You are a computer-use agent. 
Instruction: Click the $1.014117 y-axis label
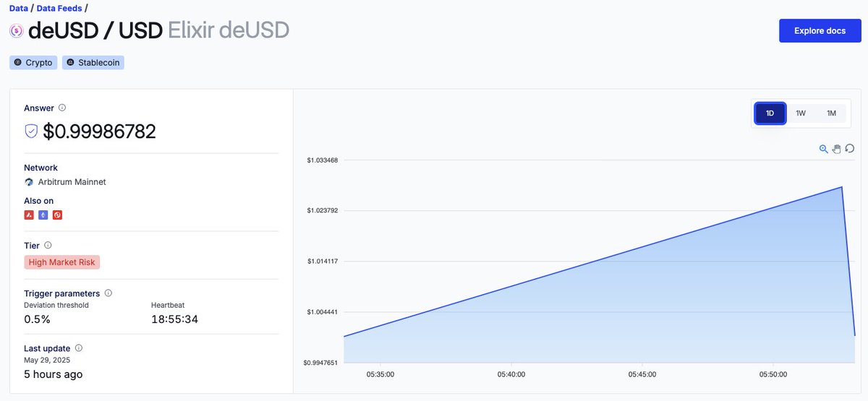tap(322, 262)
